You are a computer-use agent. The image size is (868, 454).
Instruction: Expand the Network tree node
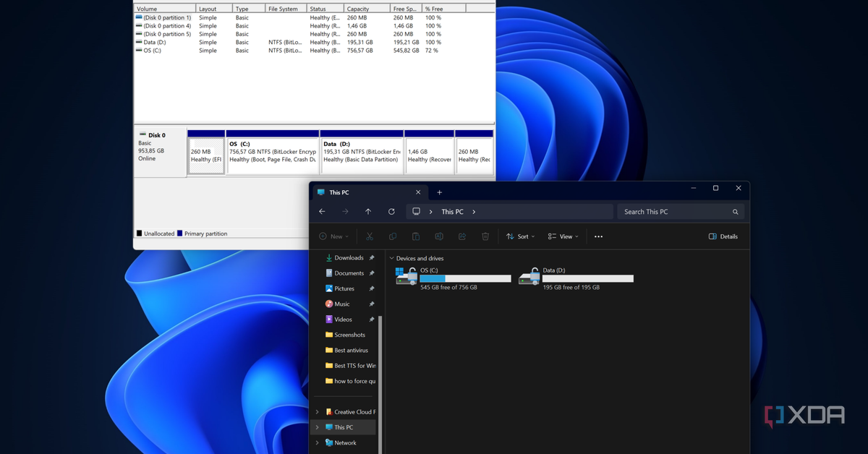click(x=317, y=442)
